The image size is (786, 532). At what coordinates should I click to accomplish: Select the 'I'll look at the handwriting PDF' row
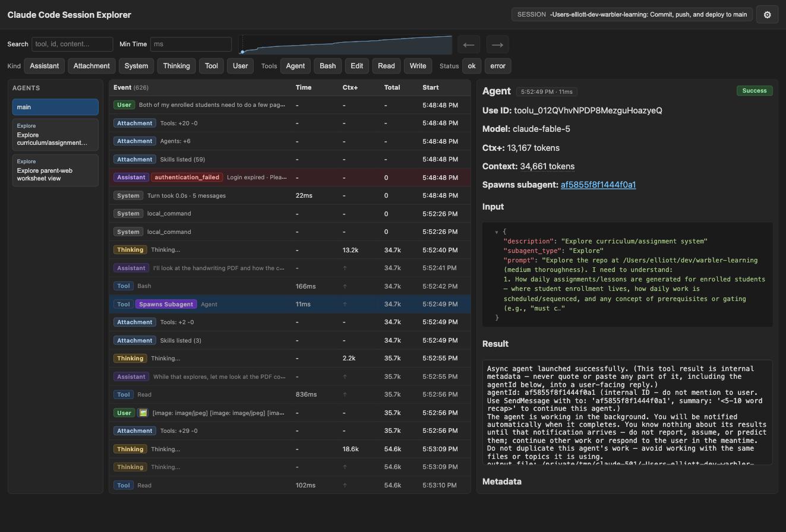pos(289,268)
